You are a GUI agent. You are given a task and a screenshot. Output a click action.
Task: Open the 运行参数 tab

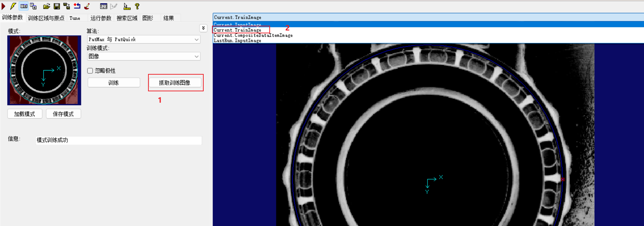(101, 18)
